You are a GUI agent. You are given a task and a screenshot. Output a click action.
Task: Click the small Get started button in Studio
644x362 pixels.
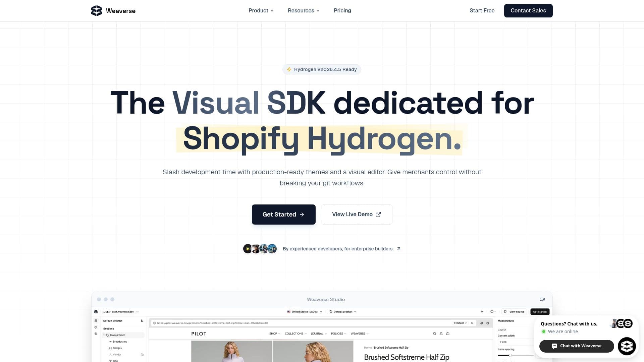[540, 312]
